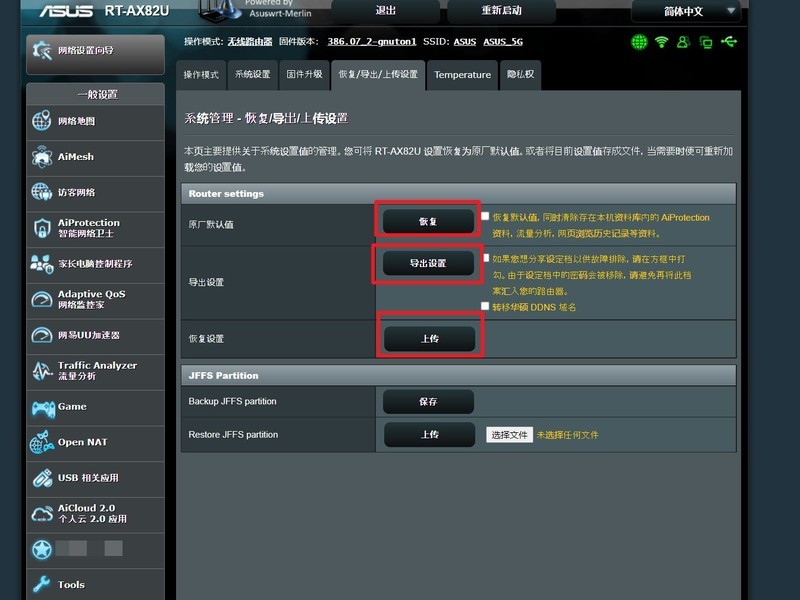
Task: Click the 恢复 factory default button
Action: pyautogui.click(x=428, y=221)
